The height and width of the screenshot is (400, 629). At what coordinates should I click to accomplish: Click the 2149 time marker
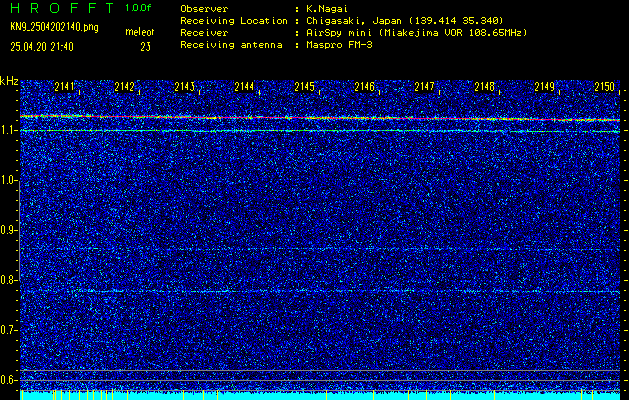click(545, 87)
